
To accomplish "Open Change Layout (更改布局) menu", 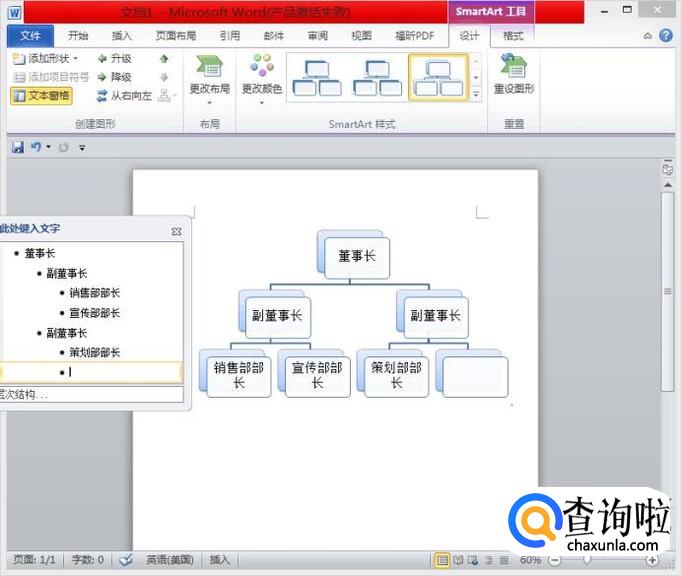I will (x=210, y=78).
